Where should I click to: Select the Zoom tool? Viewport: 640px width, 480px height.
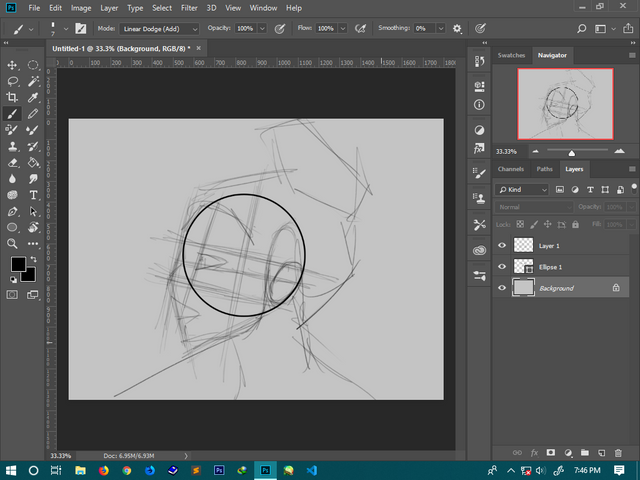pyautogui.click(x=12, y=244)
